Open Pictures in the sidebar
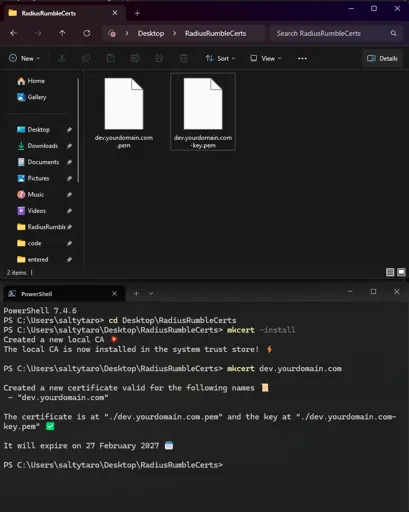Viewport: 409px width, 512px height. [x=33, y=178]
